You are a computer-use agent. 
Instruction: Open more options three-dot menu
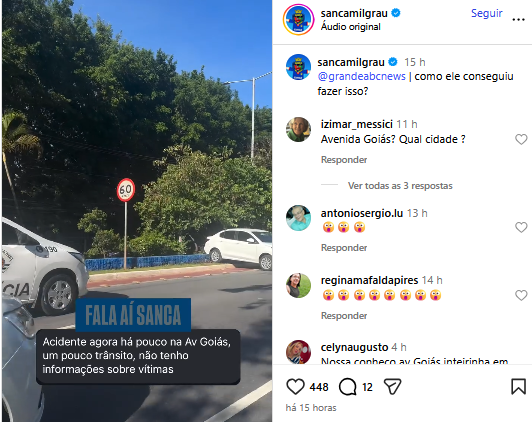(x=518, y=20)
